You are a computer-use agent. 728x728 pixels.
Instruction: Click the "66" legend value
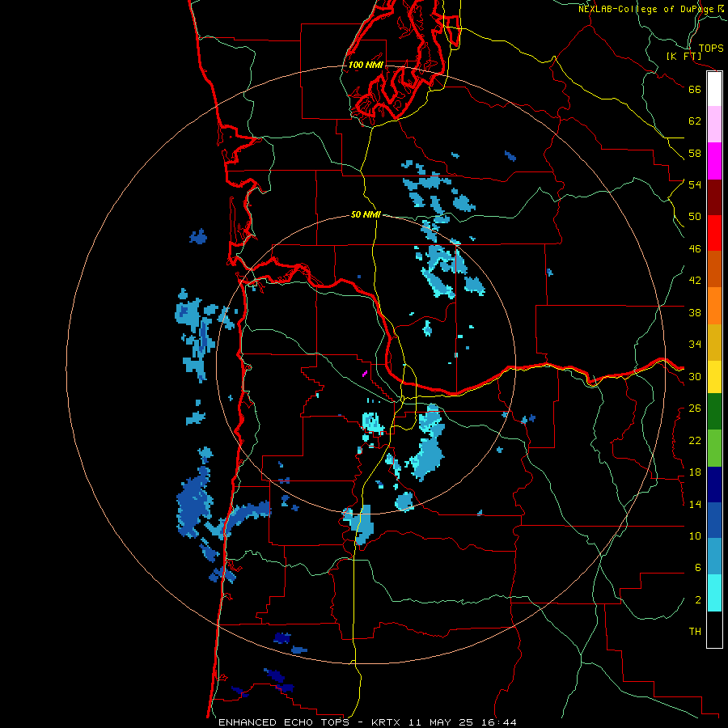coord(695,89)
